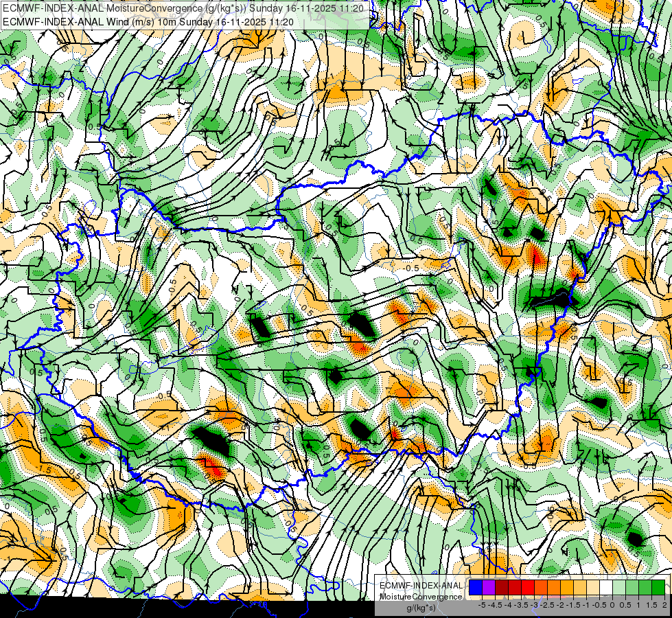Click the legend tick label -5
Viewport: 672px width, 618px height.
pyautogui.click(x=482, y=605)
